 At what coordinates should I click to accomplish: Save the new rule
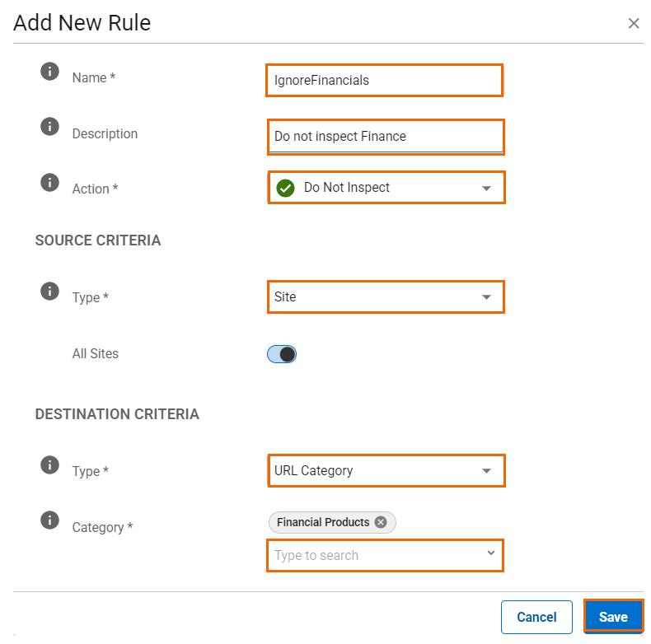(x=613, y=617)
